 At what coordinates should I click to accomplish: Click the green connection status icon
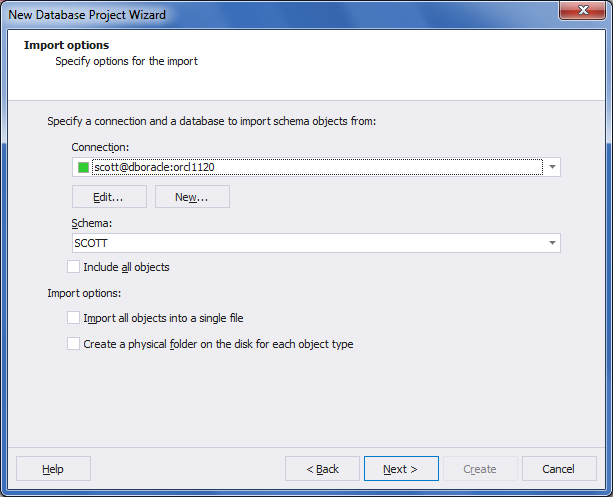pyautogui.click(x=84, y=167)
